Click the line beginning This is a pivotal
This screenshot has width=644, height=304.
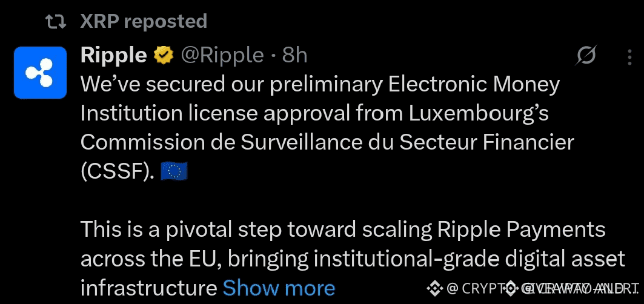click(343, 231)
